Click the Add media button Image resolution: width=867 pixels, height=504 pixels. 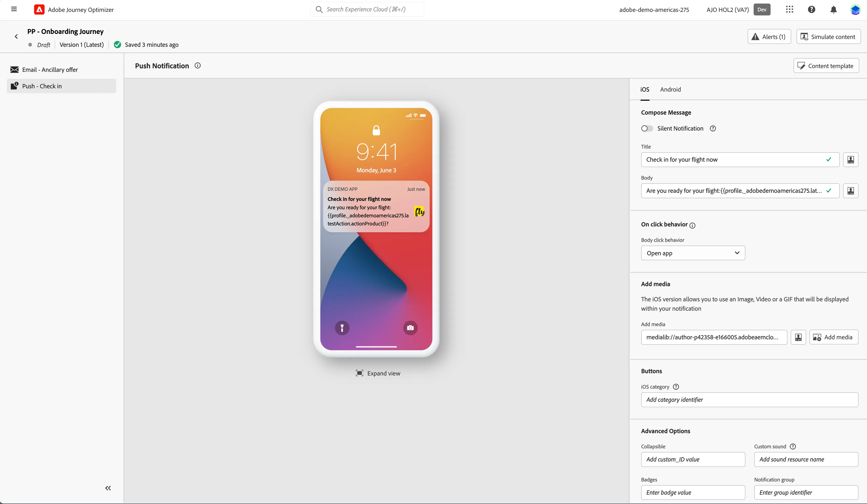coord(834,337)
